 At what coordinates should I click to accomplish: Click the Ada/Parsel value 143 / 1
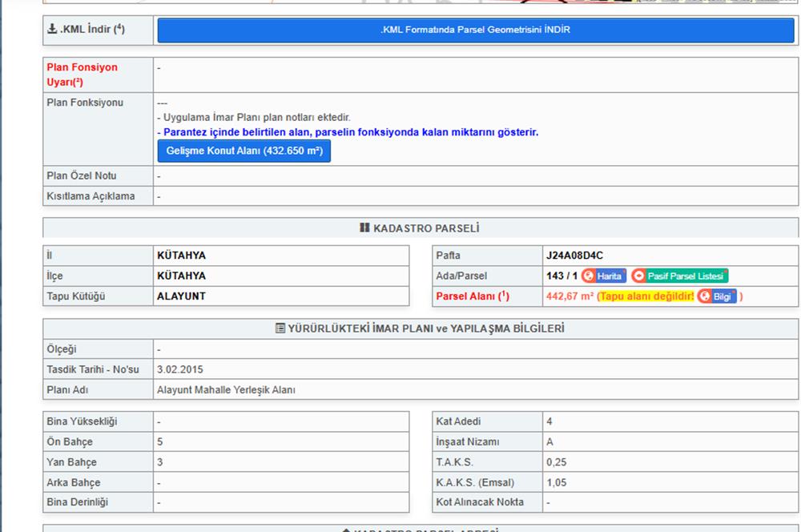click(x=562, y=276)
